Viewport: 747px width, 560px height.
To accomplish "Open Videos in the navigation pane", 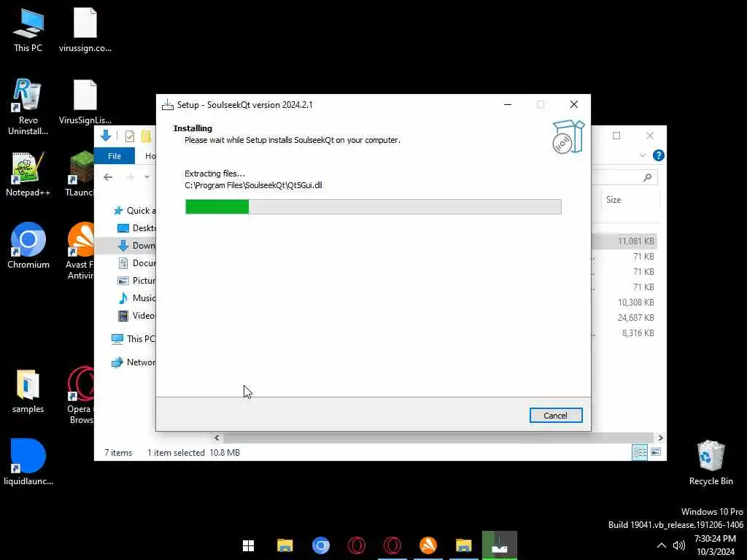I will pyautogui.click(x=136, y=315).
